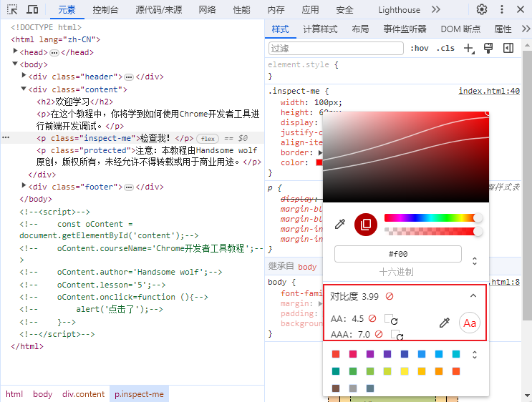Select the p class protected element row
The height and width of the screenshot is (402, 532).
[132, 156]
